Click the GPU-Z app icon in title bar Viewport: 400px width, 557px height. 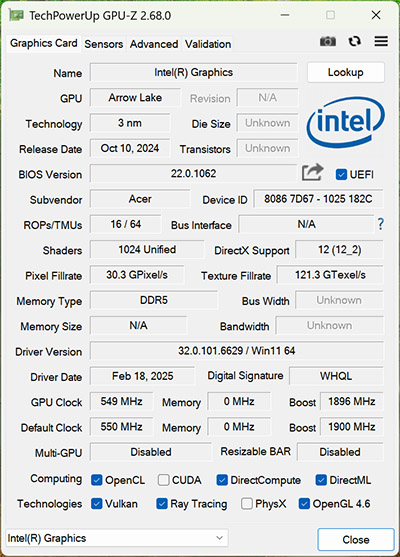click(16, 15)
